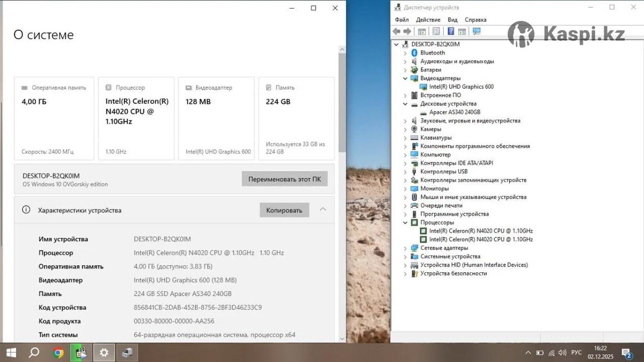Expand the Сетевые адаптеры category
The width and height of the screenshot is (644, 362).
[x=405, y=248]
